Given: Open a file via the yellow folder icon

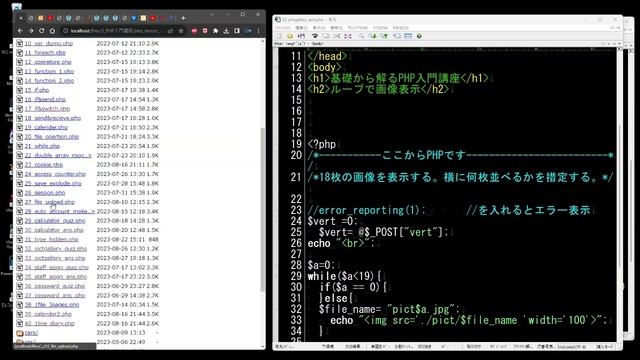Looking at the screenshot, I should (x=289, y=36).
